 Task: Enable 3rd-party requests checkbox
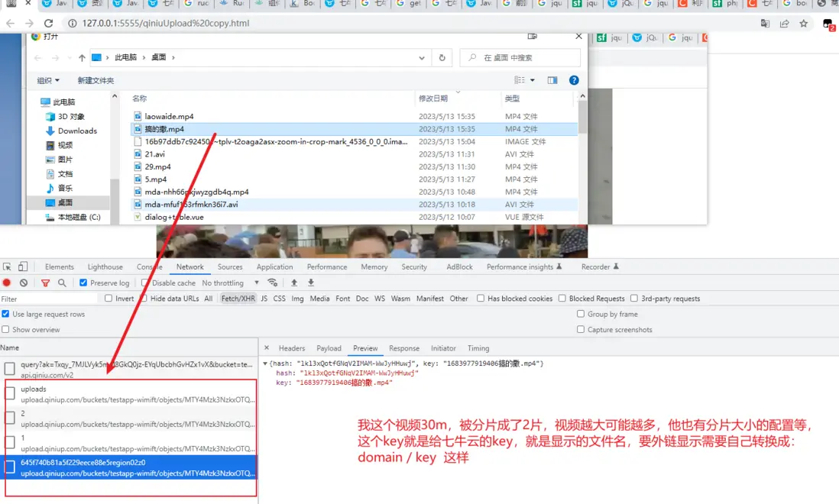coord(634,299)
